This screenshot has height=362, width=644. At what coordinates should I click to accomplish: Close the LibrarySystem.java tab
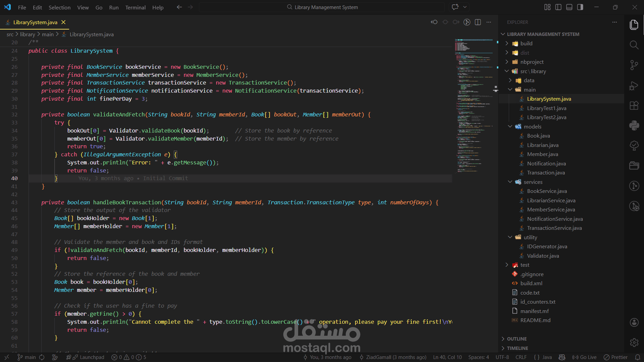pyautogui.click(x=63, y=22)
